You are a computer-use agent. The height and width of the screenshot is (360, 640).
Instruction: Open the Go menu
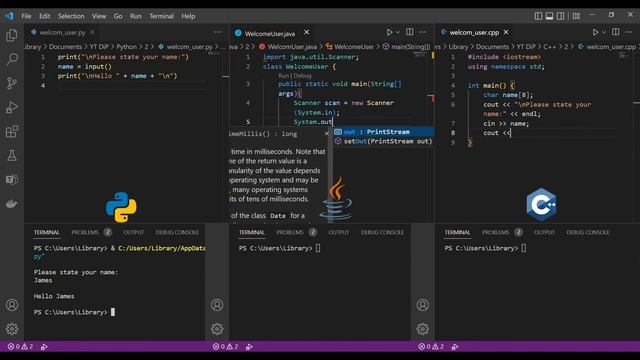[118, 16]
